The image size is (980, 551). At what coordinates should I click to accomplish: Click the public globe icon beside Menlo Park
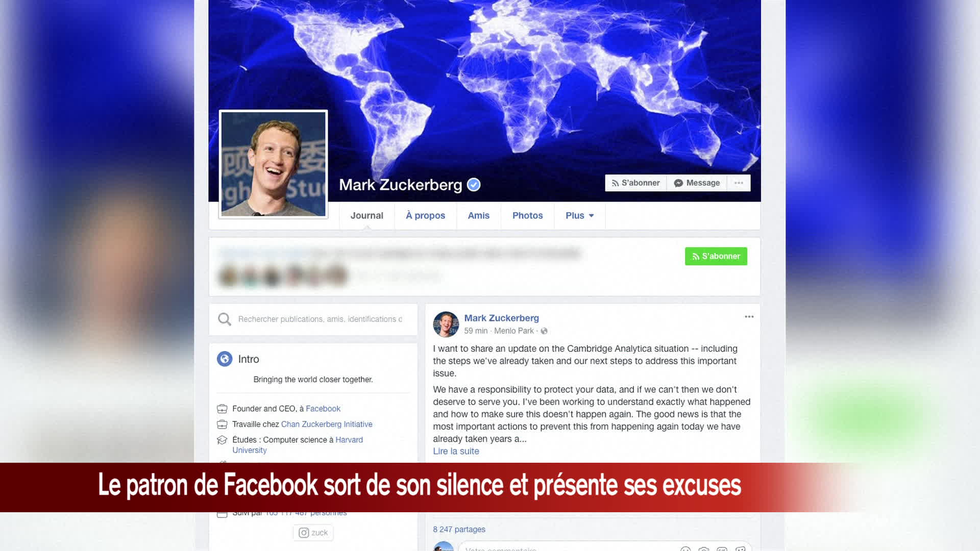(x=544, y=331)
